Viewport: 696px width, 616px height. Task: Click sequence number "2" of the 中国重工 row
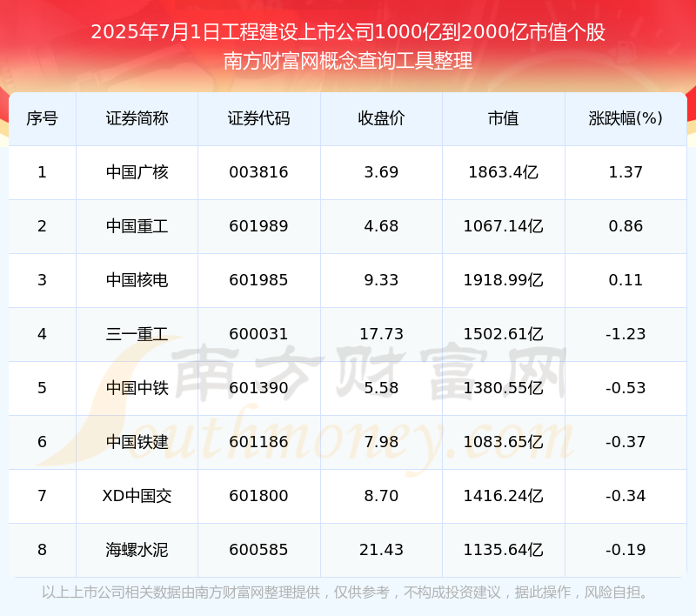[42, 226]
